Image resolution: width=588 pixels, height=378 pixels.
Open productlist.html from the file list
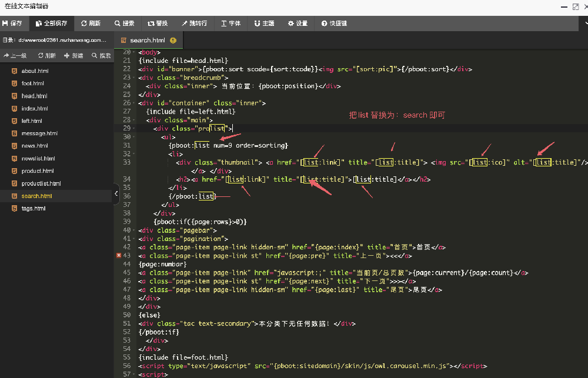point(41,183)
